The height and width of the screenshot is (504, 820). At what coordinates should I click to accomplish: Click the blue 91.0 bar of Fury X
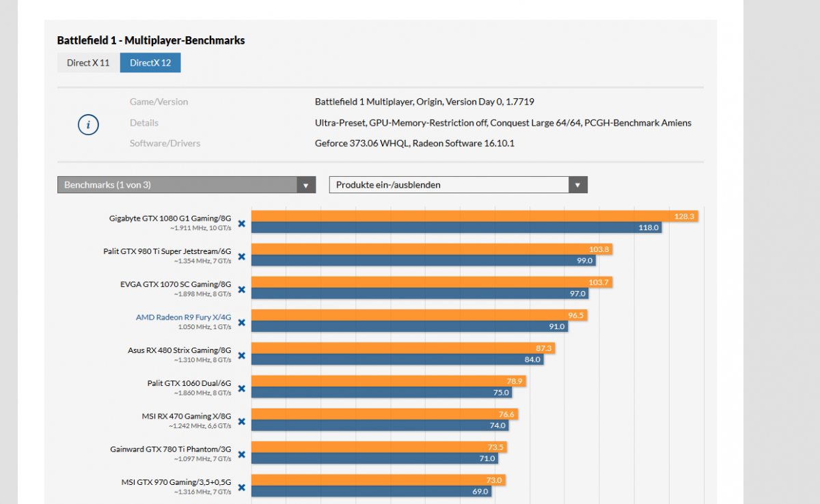tap(410, 326)
